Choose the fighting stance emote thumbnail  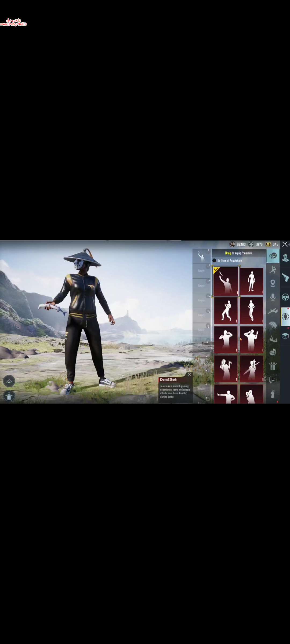pos(226,310)
